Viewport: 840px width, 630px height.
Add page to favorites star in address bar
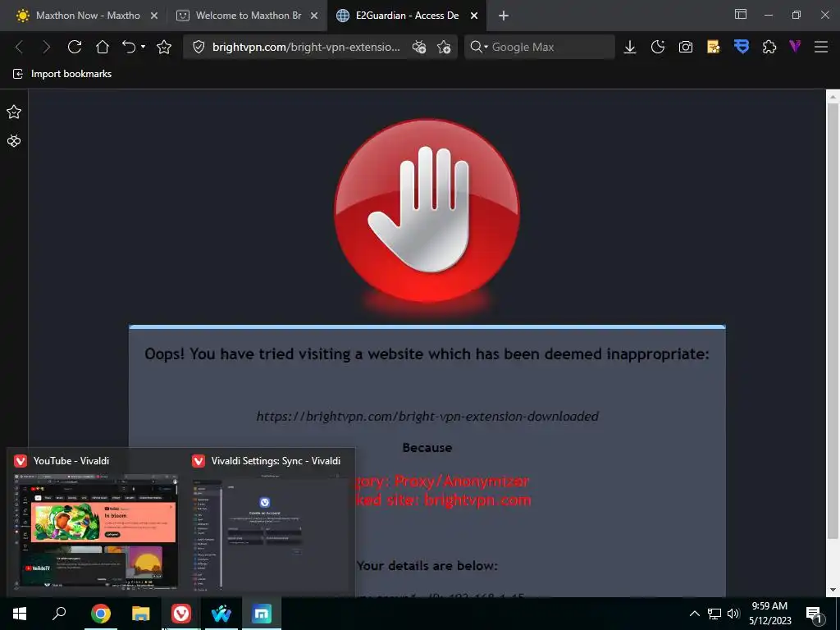click(444, 47)
